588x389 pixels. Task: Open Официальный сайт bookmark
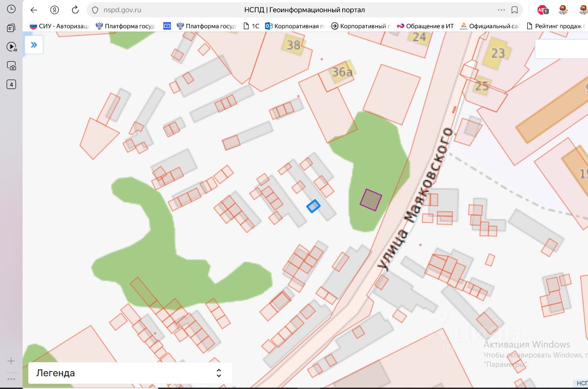click(490, 26)
